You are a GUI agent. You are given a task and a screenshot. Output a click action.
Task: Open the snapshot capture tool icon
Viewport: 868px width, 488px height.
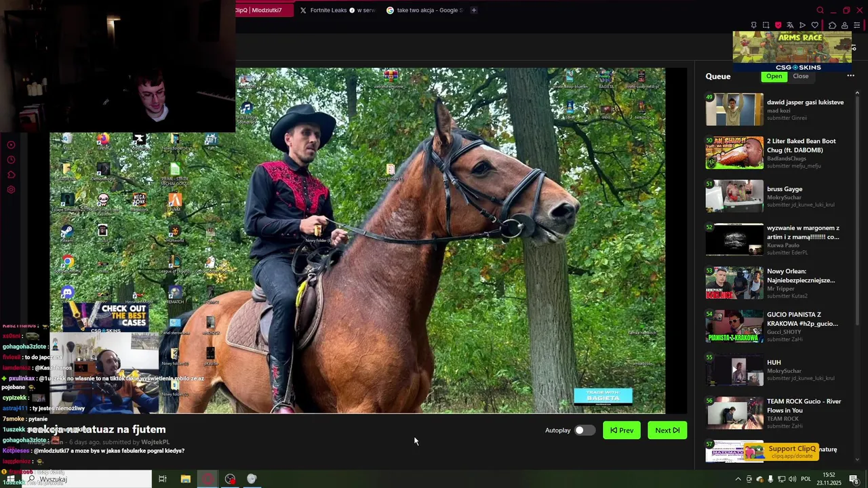766,25
